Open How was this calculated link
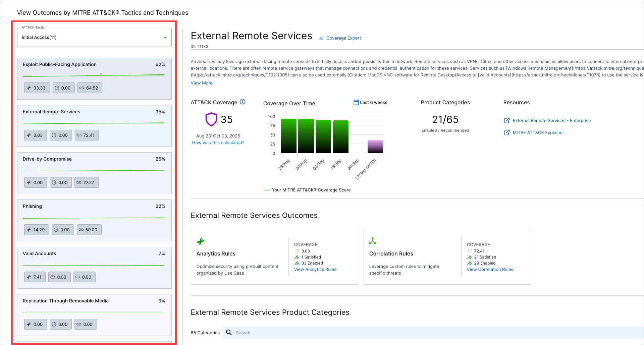Viewport: 644px width, 345px height. click(218, 142)
